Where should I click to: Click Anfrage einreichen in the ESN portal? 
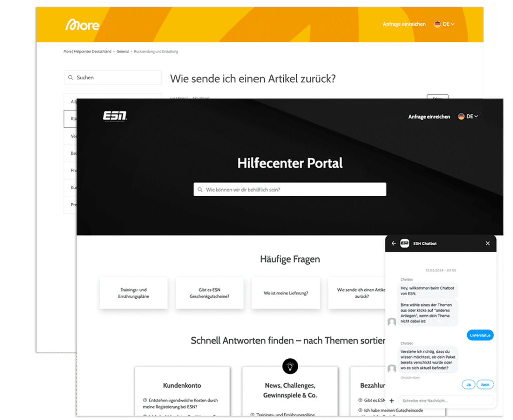(x=429, y=117)
